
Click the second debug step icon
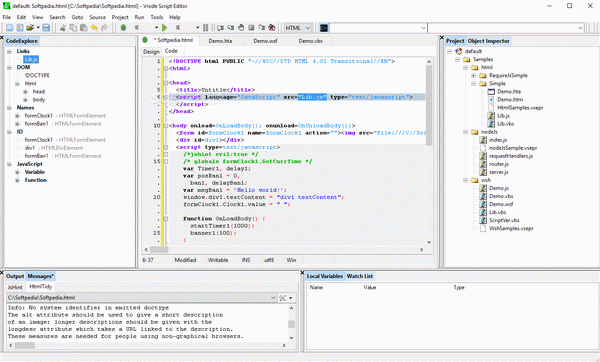click(x=231, y=28)
